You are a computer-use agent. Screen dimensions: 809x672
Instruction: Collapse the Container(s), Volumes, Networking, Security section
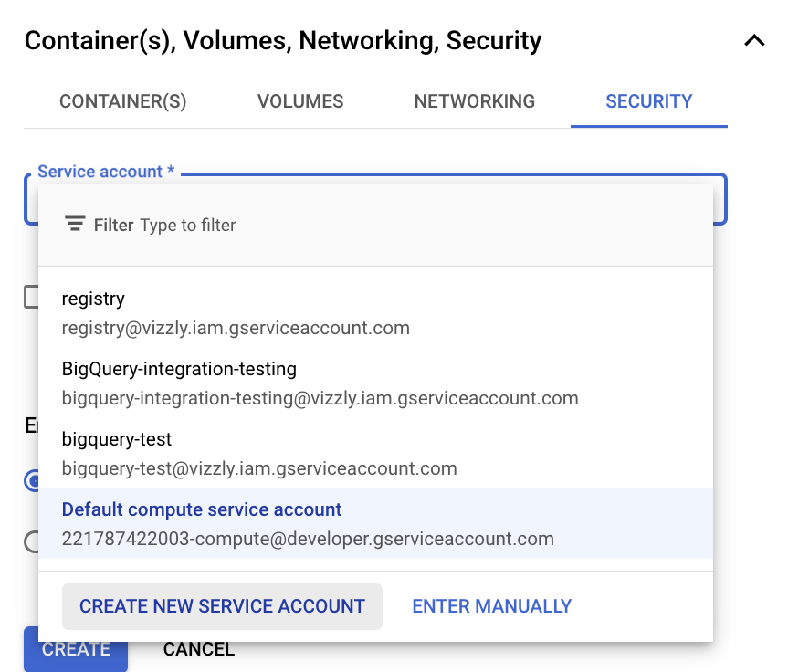(x=754, y=40)
